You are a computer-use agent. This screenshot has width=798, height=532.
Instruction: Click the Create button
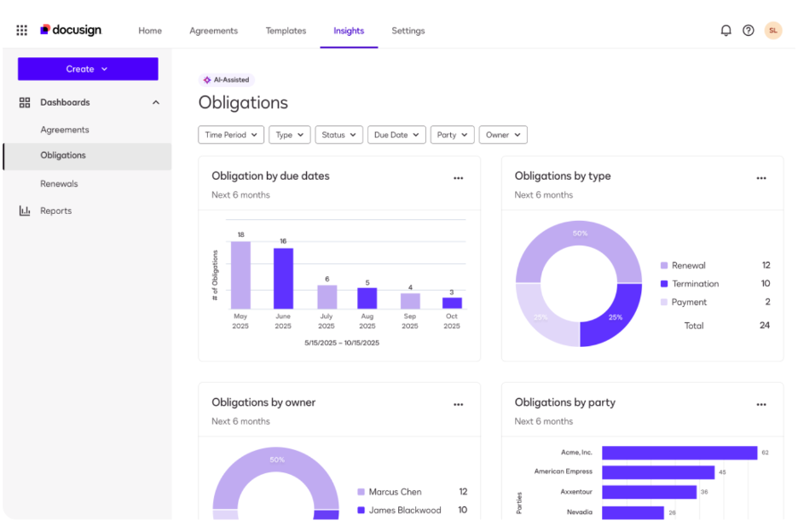(x=88, y=69)
